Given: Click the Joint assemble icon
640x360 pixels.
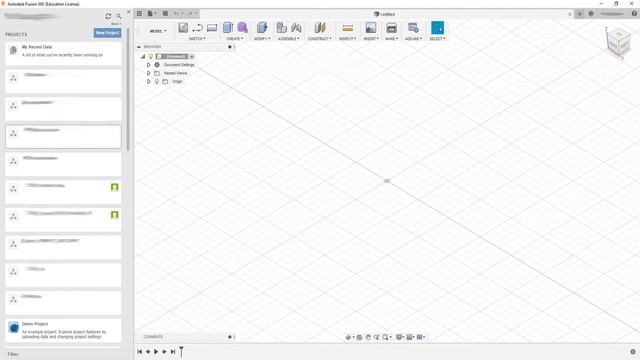Looking at the screenshot, I should point(296,27).
